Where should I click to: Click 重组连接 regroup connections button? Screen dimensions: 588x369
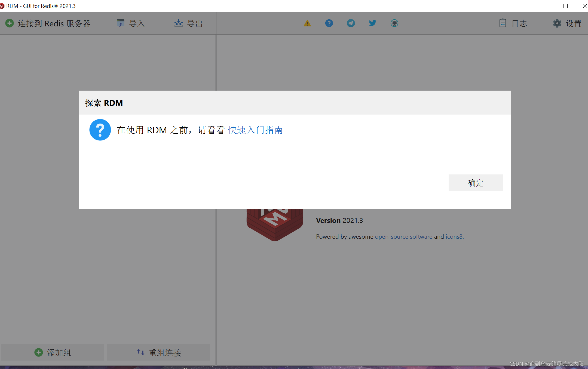tap(159, 352)
